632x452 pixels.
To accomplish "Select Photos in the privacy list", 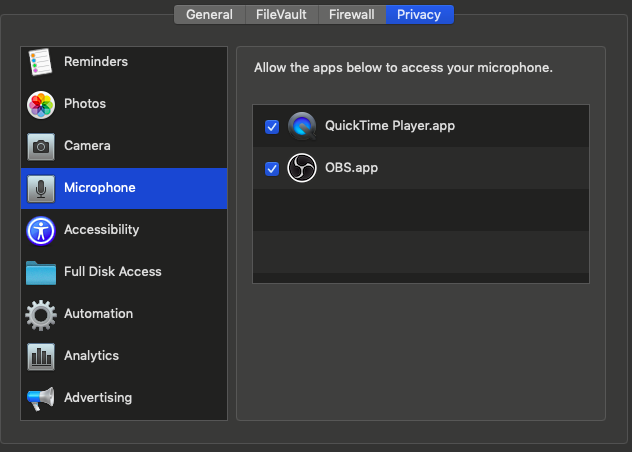I will pos(85,104).
